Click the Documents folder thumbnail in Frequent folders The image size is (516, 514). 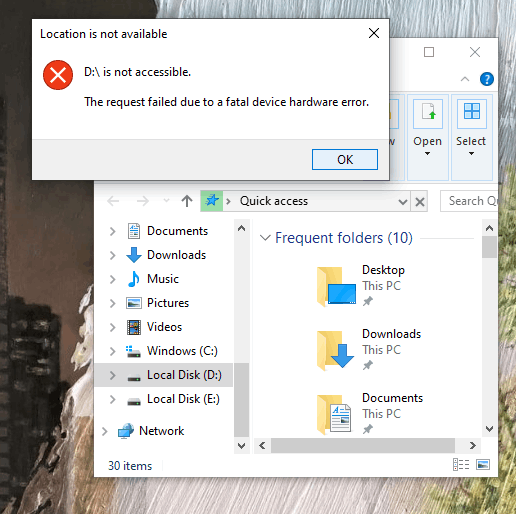coord(334,414)
